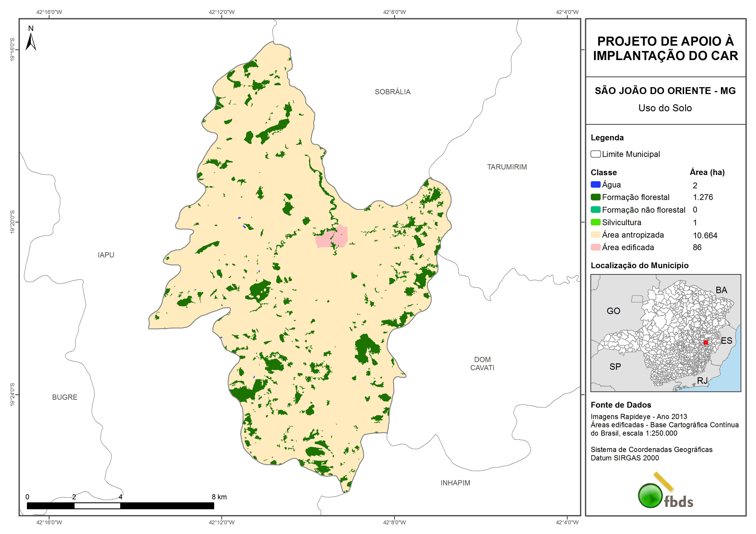Click the scale bar at the bottom left
The image size is (756, 534).
coord(120,506)
